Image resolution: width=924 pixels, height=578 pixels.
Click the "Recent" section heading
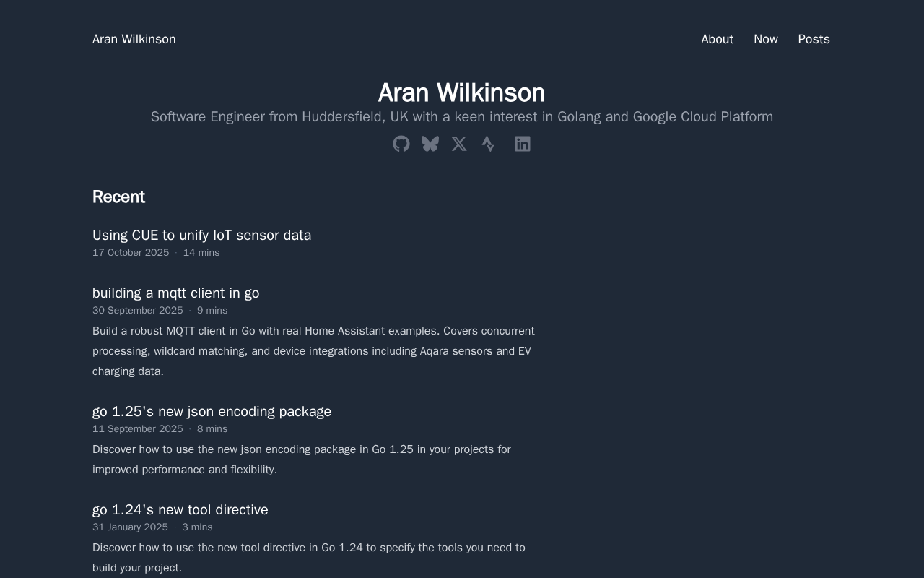[118, 197]
